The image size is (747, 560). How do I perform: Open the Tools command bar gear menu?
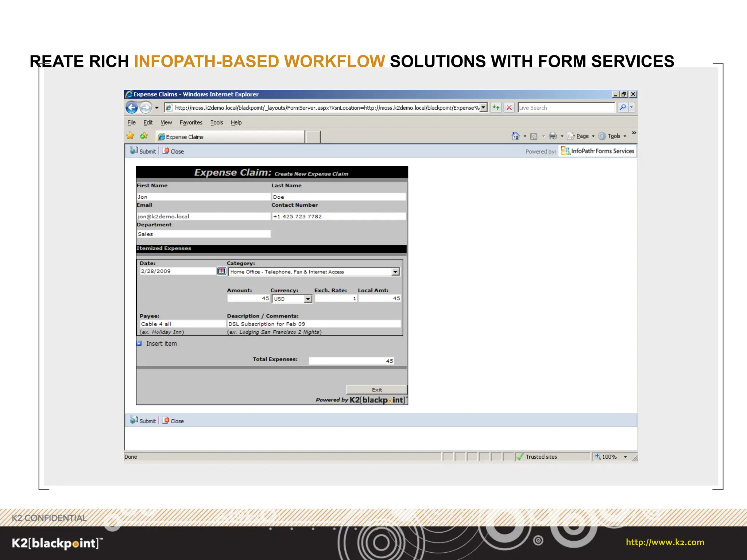pos(612,136)
